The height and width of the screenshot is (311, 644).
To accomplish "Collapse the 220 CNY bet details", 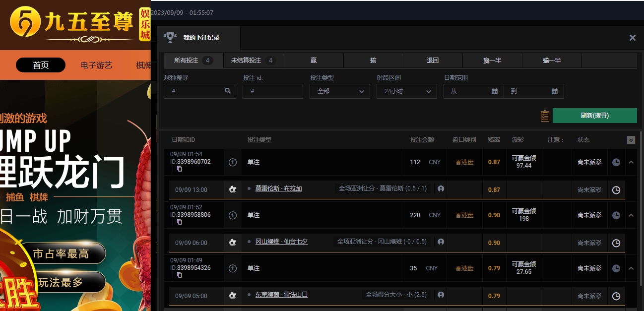I will coord(631,215).
